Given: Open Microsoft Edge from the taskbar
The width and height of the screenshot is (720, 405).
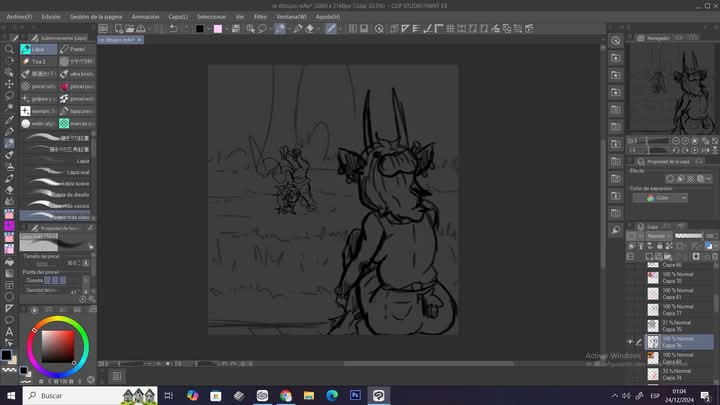Looking at the screenshot, I should pos(332,395).
